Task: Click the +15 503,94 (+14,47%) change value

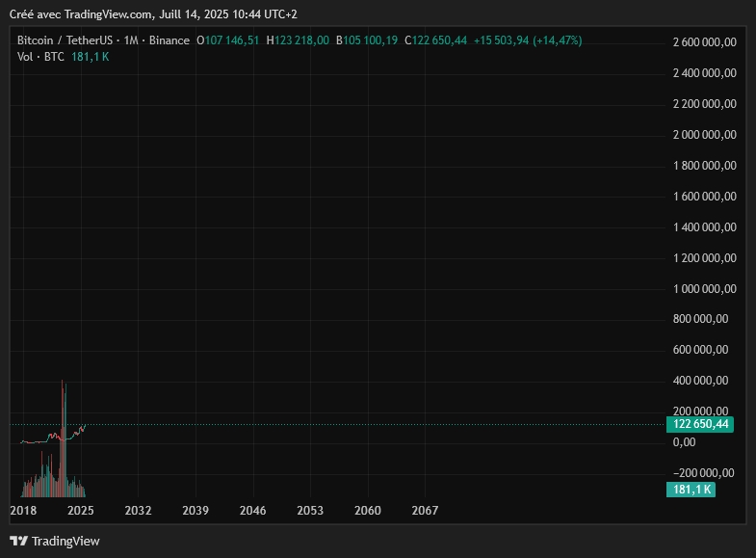Action: [x=528, y=40]
